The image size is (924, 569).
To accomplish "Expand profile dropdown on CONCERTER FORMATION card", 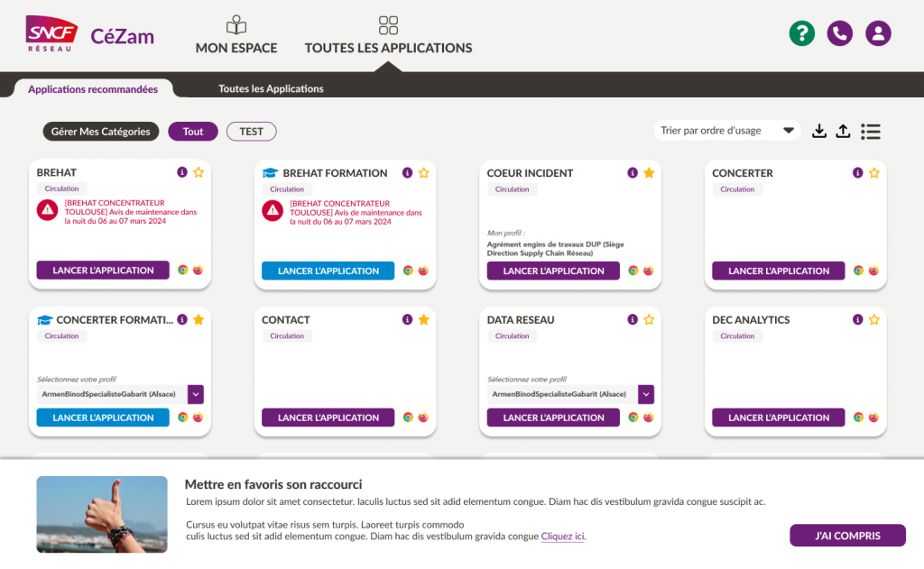I will click(x=196, y=394).
